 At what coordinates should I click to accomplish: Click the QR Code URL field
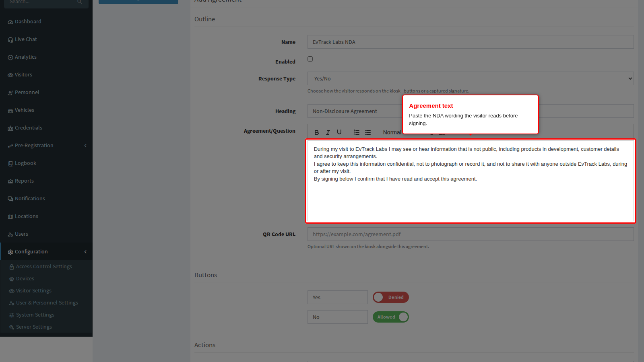coord(471,234)
